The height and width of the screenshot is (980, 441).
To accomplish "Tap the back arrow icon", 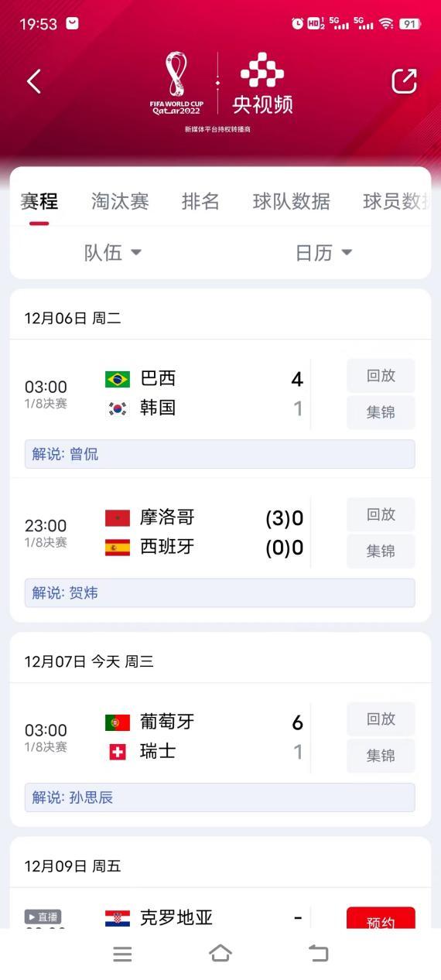I will [x=33, y=81].
